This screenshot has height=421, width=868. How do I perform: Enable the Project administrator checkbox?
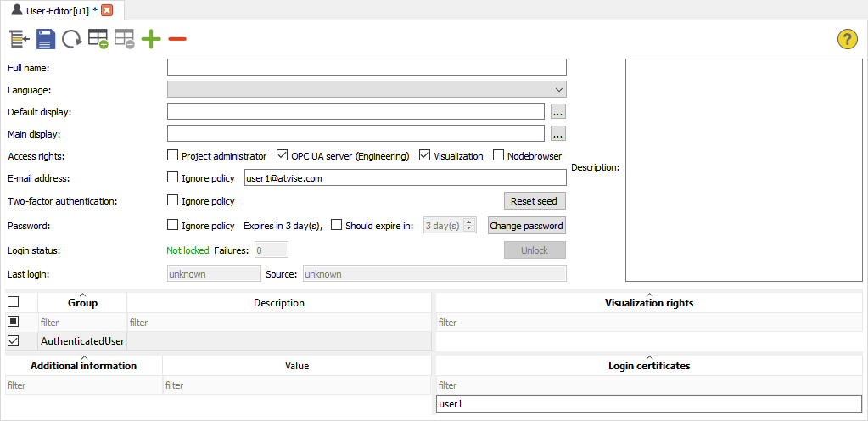pyautogui.click(x=172, y=155)
